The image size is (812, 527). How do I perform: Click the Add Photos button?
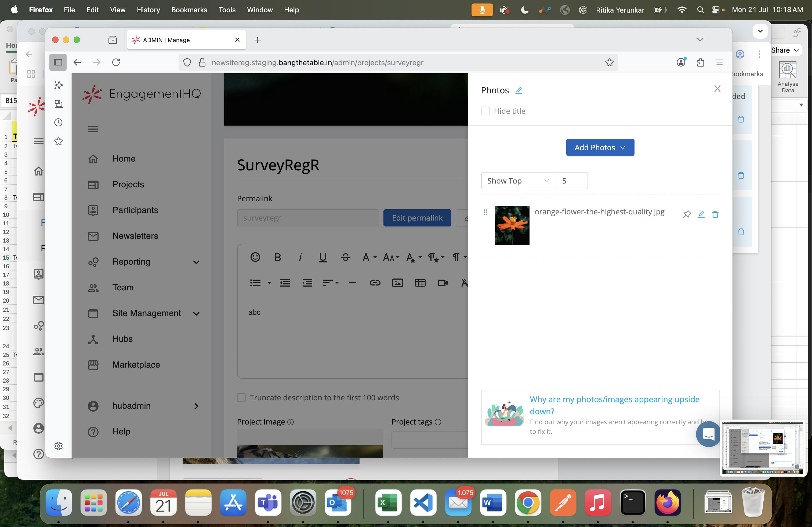(599, 147)
